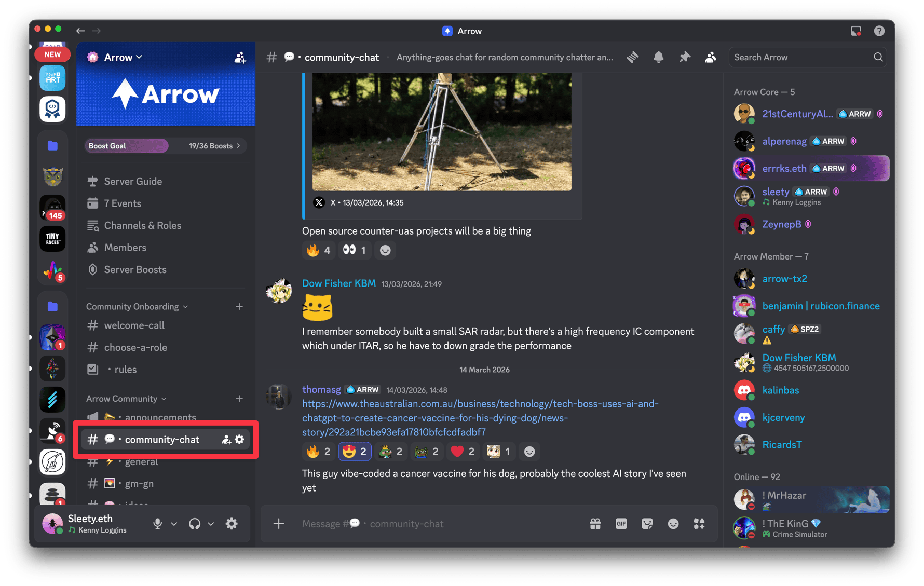Add reaction to counter-uas message
Image resolution: width=924 pixels, height=586 pixels.
pos(385,250)
